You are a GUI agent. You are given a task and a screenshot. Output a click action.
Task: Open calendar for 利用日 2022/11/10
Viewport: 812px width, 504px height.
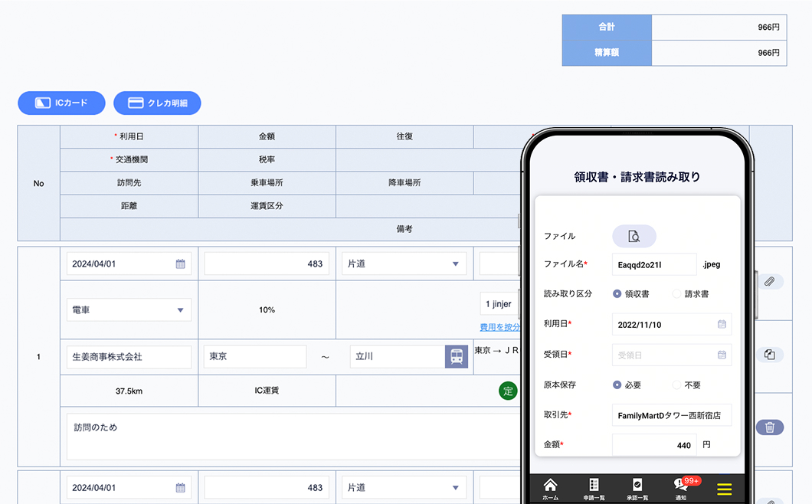(722, 325)
